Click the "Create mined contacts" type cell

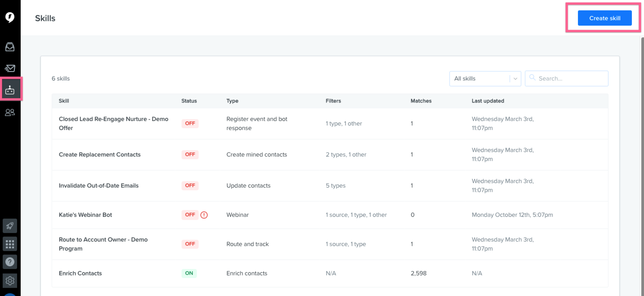(257, 154)
